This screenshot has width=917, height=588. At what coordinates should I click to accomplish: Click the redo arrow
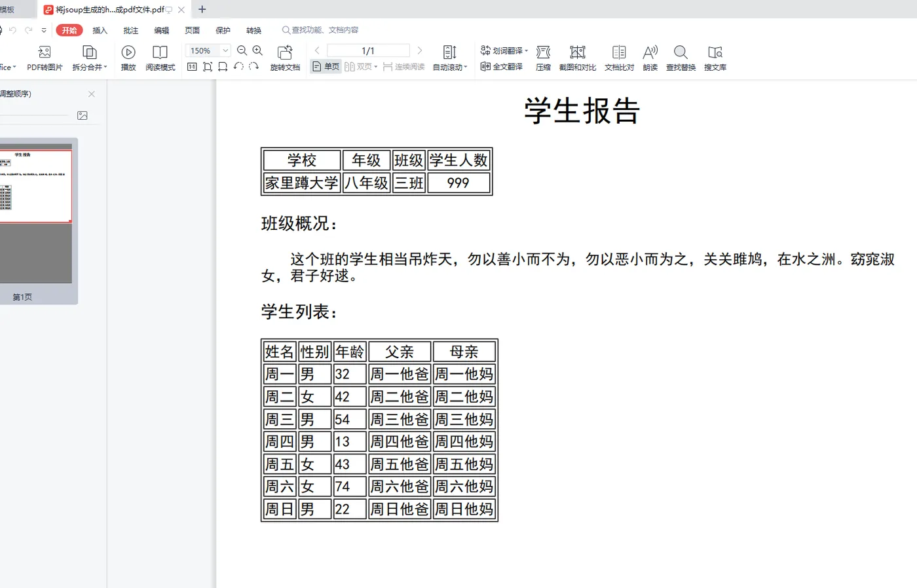[x=28, y=30]
